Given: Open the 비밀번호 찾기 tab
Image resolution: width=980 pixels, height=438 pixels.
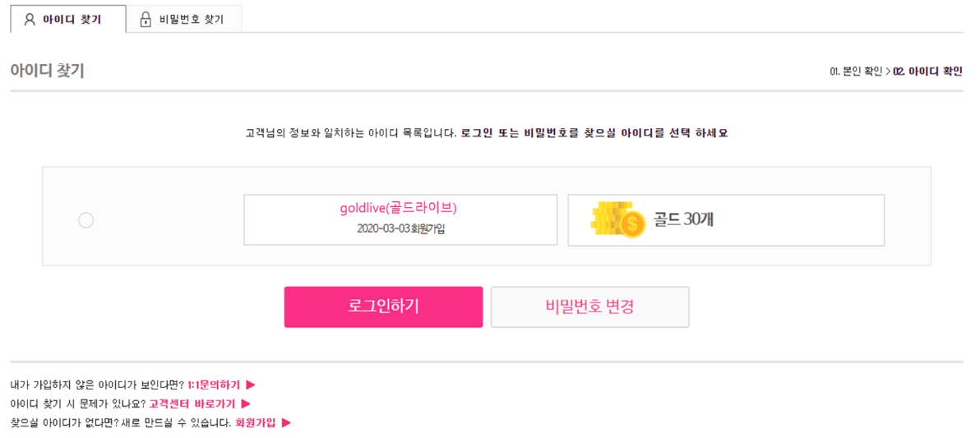Looking at the screenshot, I should point(184,20).
